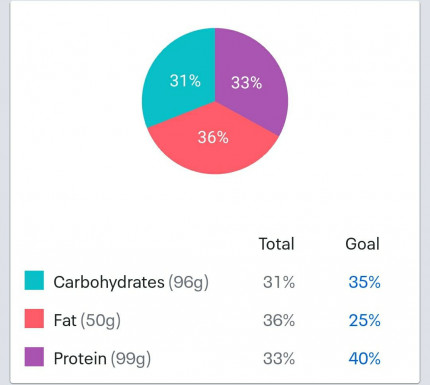Click the Total column header
Viewport: 430px width, 385px height.
click(277, 244)
